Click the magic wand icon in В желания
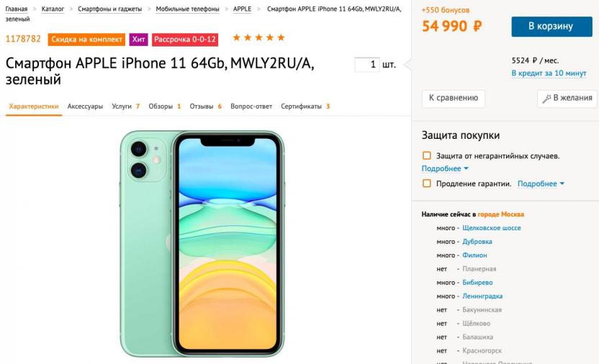This screenshot has height=364, width=599. [x=546, y=99]
